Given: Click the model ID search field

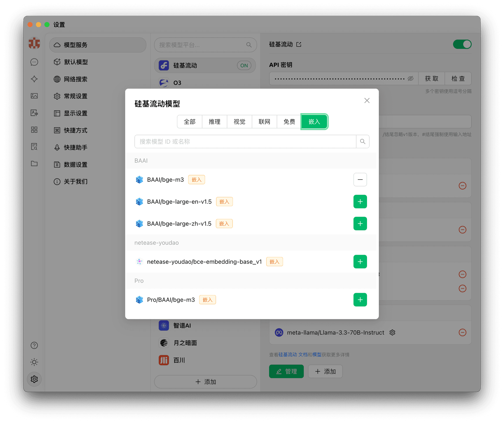Looking at the screenshot, I should (x=245, y=142).
